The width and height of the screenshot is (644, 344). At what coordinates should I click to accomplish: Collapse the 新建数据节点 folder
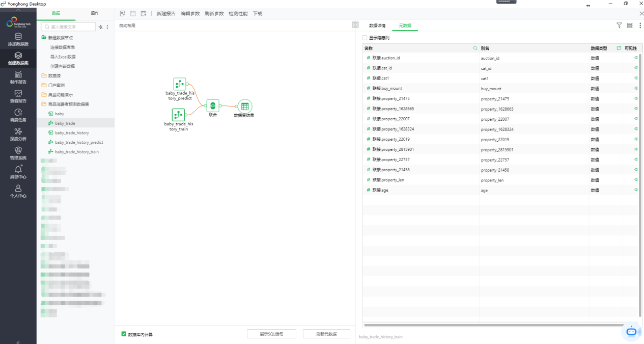(x=44, y=37)
